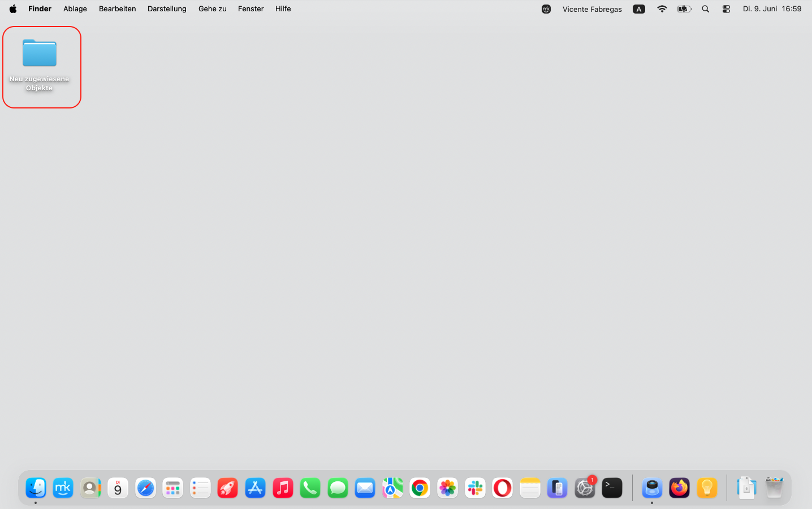Viewport: 812px width, 509px height.
Task: Open Reminders app in the Dock
Action: coord(200,488)
